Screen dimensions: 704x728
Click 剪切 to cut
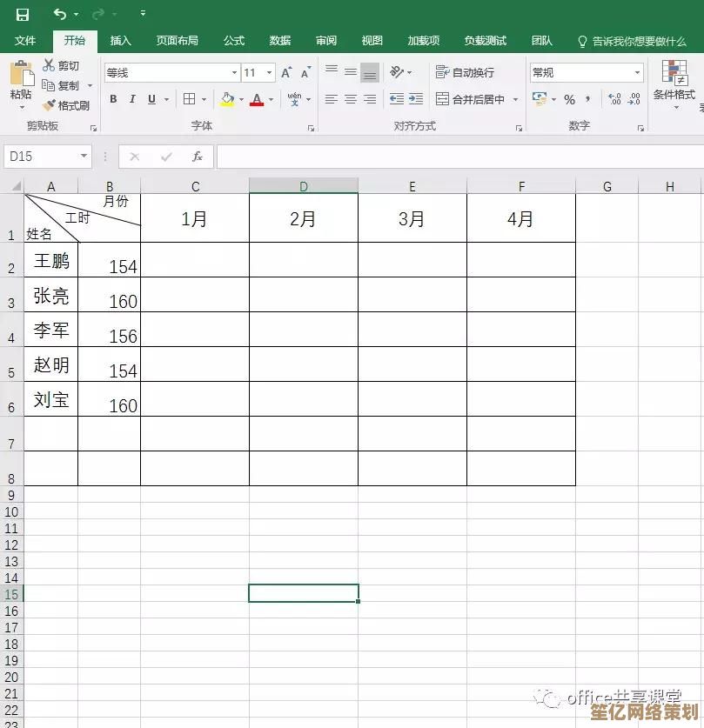point(62,65)
